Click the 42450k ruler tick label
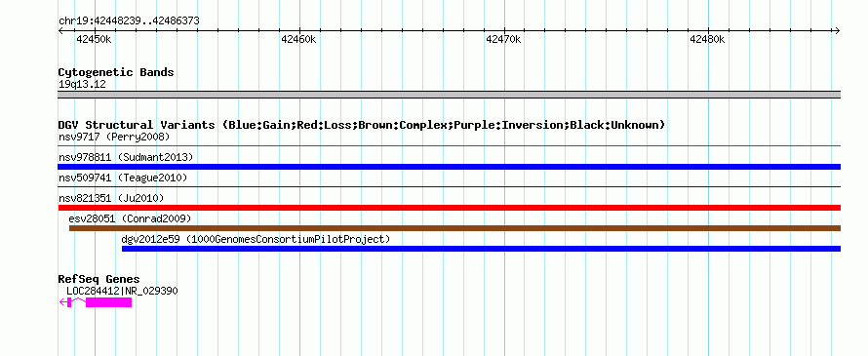Screen dimensions: 868x356 tap(94, 39)
